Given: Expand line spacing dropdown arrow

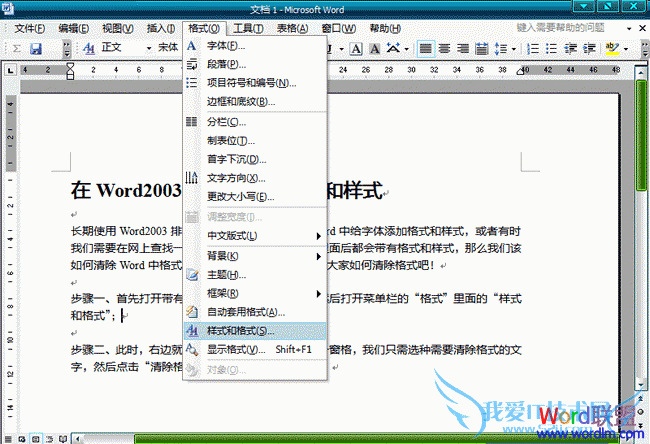Looking at the screenshot, I should 514,49.
